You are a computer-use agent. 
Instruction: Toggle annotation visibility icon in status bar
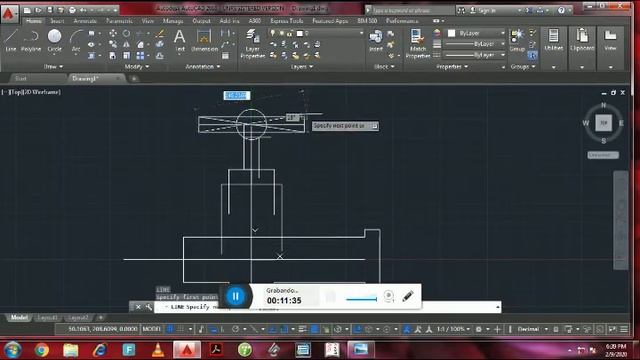coord(407,329)
